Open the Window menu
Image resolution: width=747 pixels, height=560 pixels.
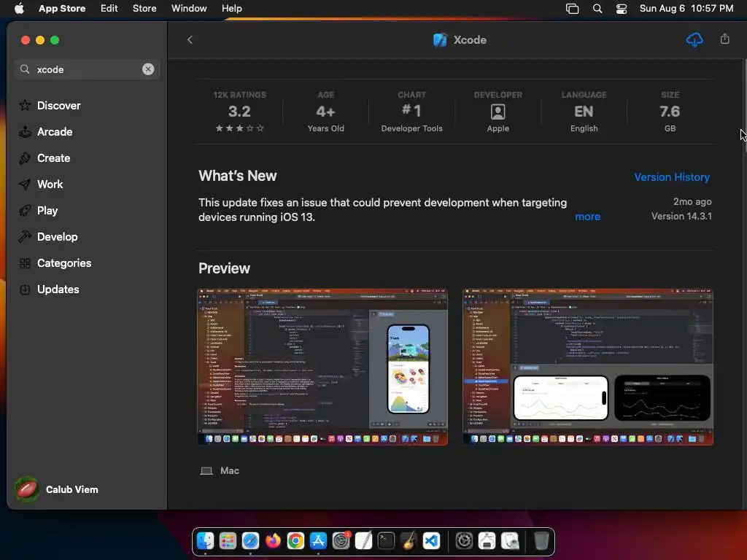click(189, 8)
